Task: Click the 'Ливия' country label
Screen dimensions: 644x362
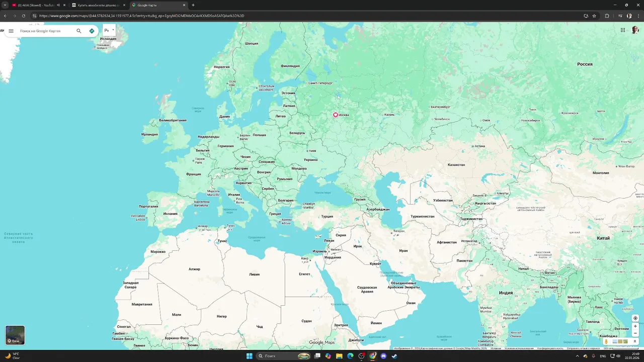Action: click(x=255, y=275)
